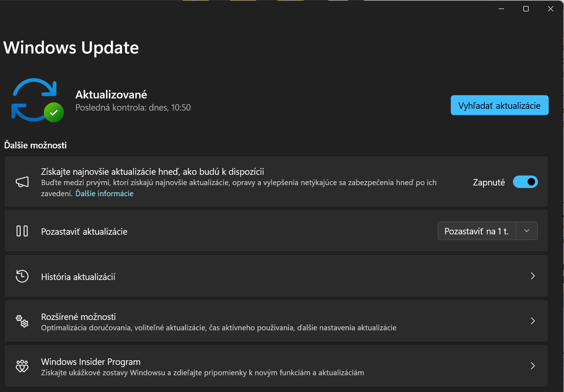The image size is (564, 392).
Task: Click the Pozastaviť na 1 t. button
Action: 477,231
